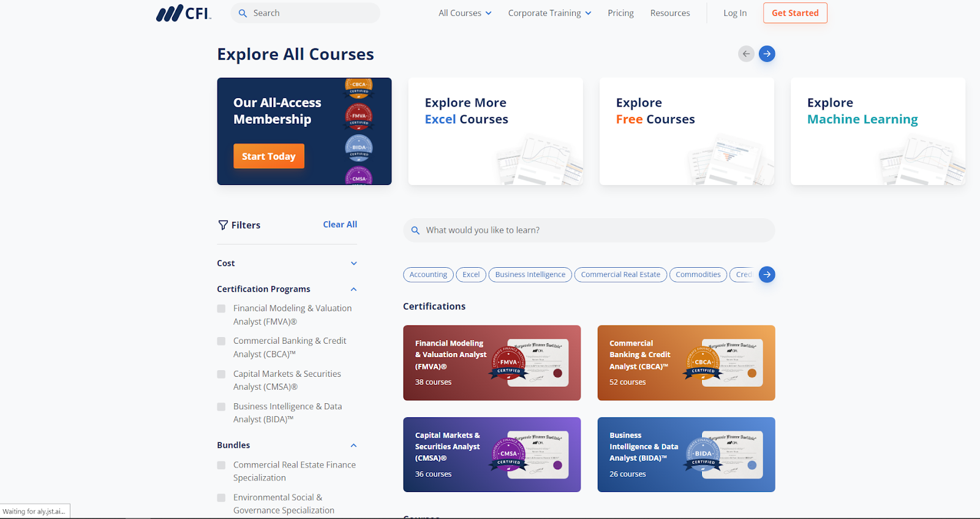This screenshot has height=519, width=980.
Task: Open the Financial Modeling & Valuation Analyst certification card
Action: tap(492, 363)
